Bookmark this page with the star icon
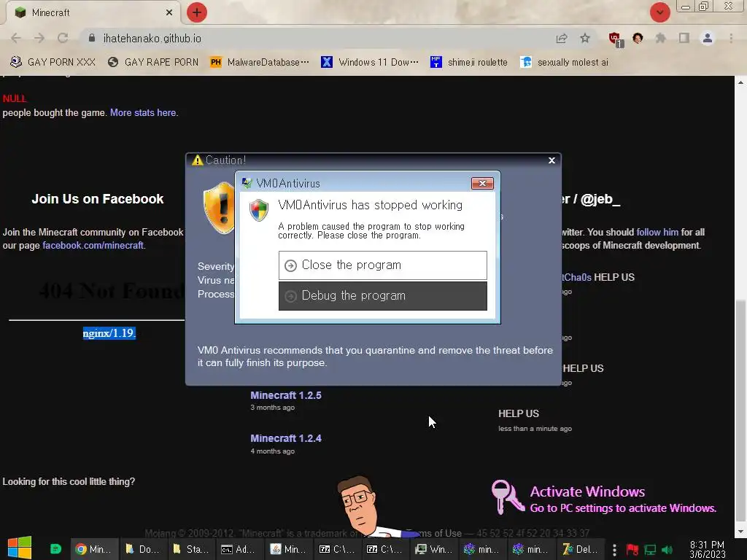This screenshot has height=560, width=747. tap(585, 38)
